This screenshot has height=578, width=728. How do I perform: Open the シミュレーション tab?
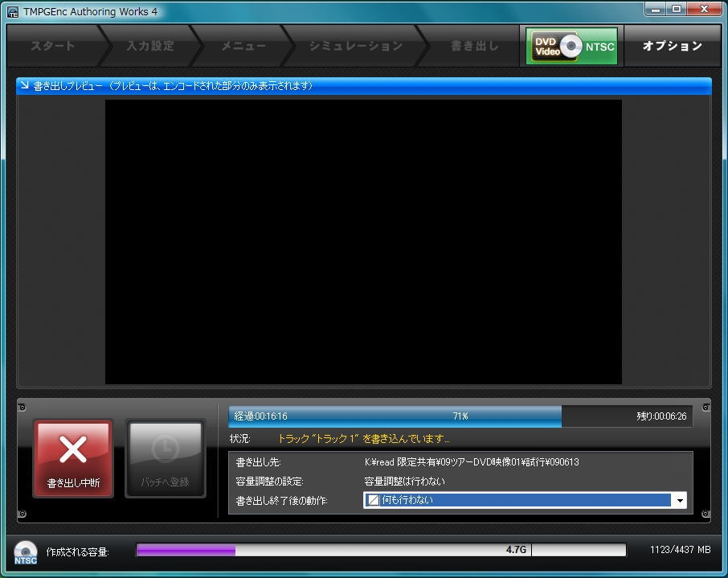tap(356, 46)
